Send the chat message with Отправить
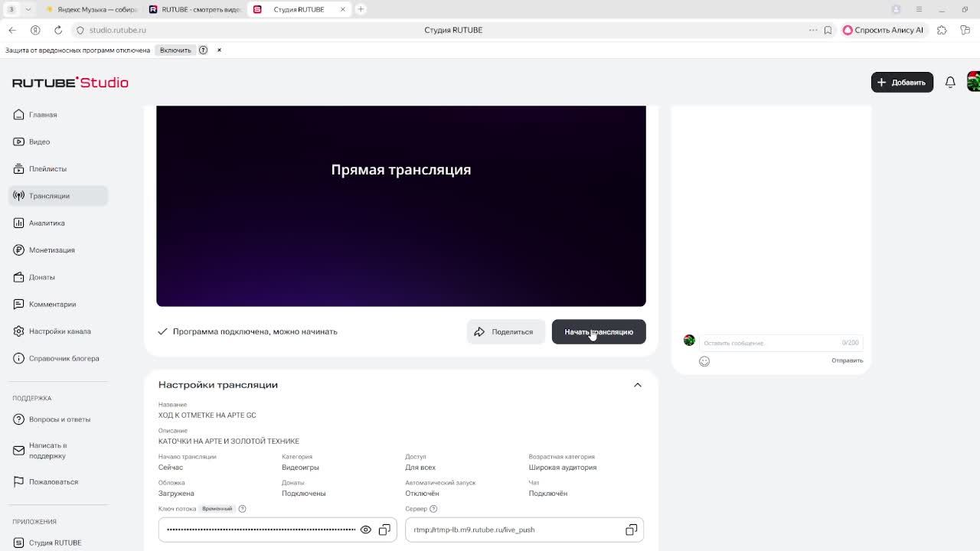980x551 pixels. click(x=848, y=360)
